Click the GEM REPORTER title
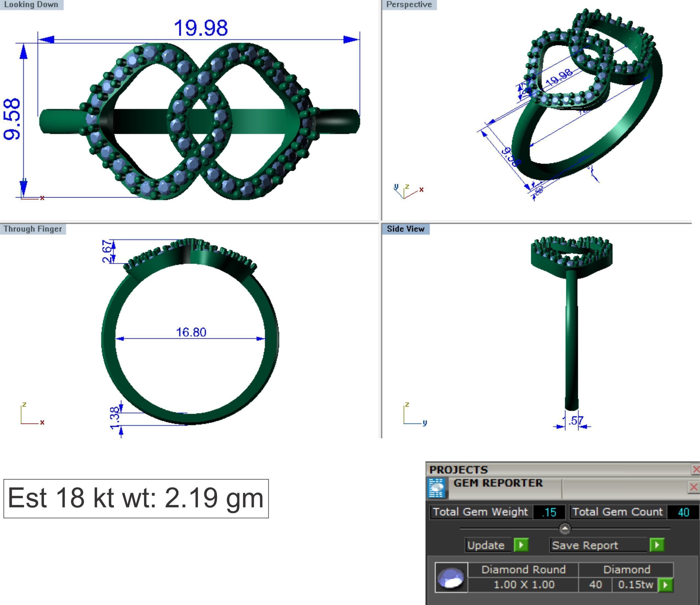 [x=498, y=483]
